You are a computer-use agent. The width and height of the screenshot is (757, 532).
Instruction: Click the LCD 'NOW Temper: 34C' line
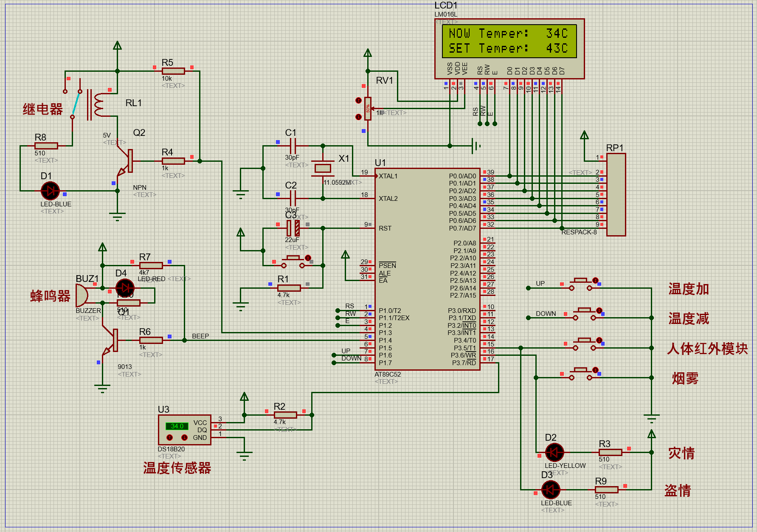click(x=508, y=33)
